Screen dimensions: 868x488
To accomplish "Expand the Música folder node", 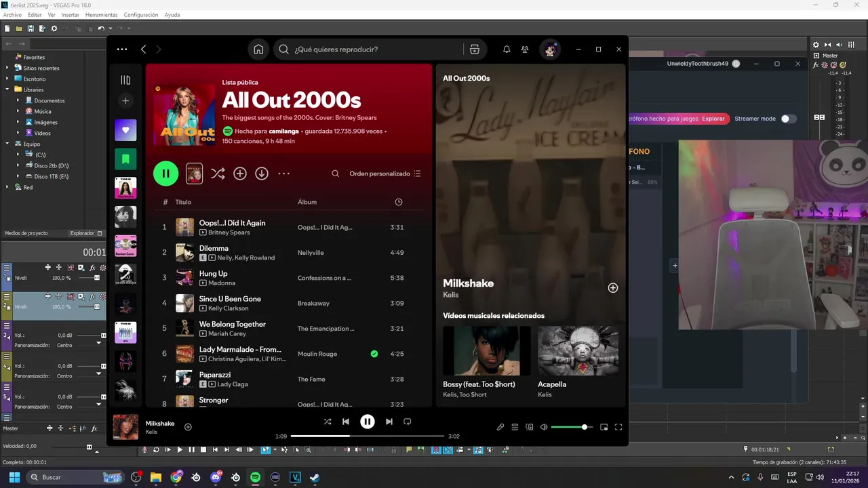I will tap(18, 111).
